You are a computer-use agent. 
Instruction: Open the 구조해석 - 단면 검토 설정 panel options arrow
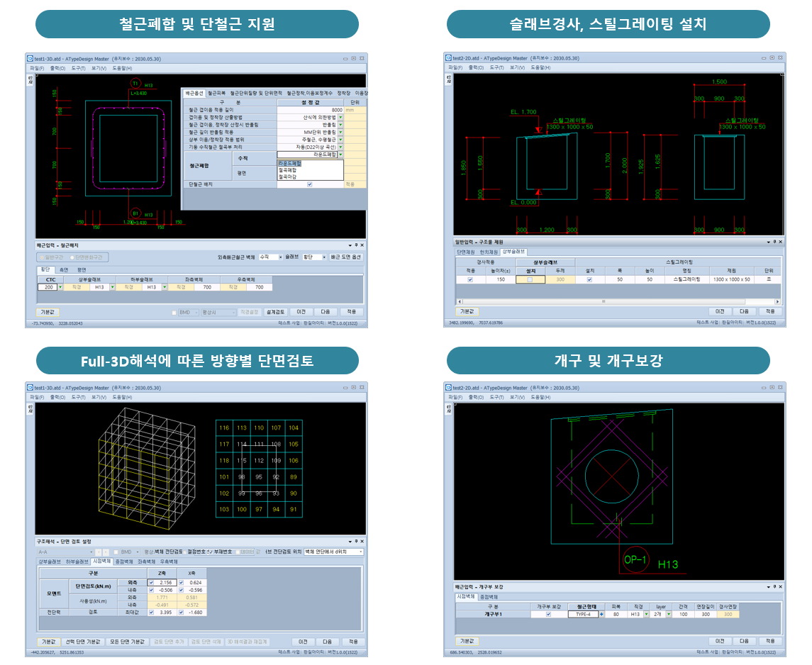(350, 542)
